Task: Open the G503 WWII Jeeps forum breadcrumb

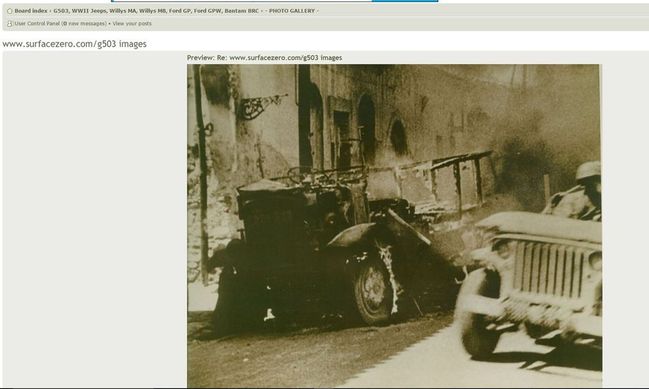Action: (156, 11)
